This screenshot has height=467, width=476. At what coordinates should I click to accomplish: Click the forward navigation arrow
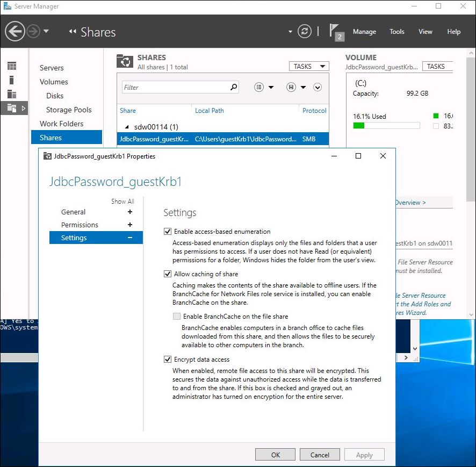pyautogui.click(x=33, y=31)
